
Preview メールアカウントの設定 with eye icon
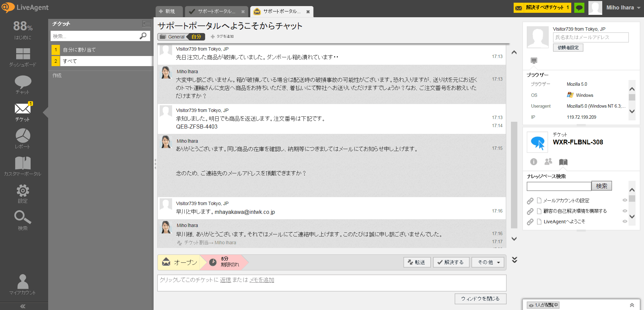click(x=625, y=200)
